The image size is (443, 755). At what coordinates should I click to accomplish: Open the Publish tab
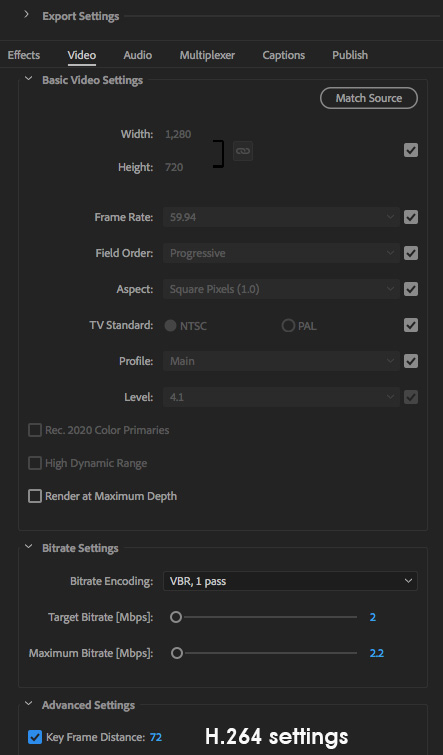(x=350, y=55)
